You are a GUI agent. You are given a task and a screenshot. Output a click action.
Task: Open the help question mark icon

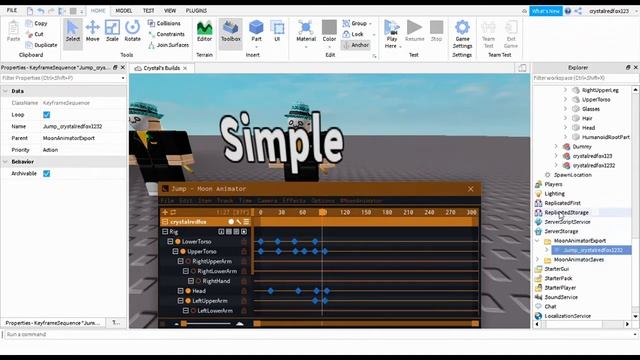[568, 11]
